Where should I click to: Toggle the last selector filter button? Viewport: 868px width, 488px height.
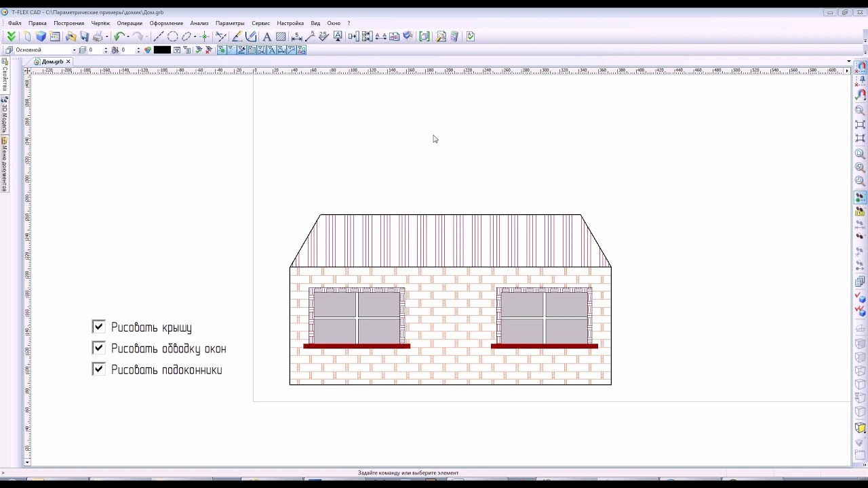click(301, 49)
